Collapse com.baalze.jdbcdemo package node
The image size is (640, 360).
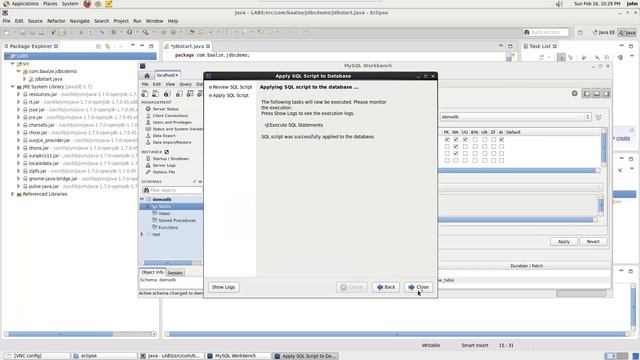(18, 71)
